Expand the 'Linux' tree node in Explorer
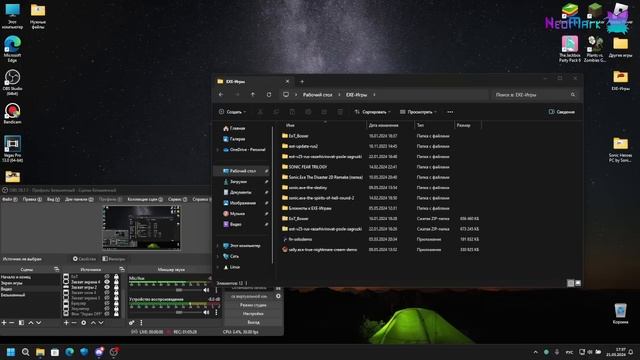The image size is (640, 360). 218,267
